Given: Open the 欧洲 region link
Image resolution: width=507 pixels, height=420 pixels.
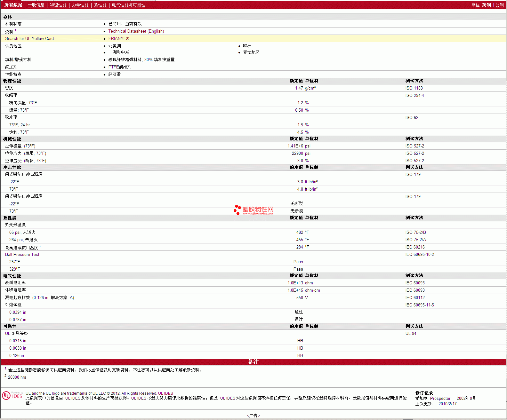Looking at the screenshot, I should click(x=247, y=46).
